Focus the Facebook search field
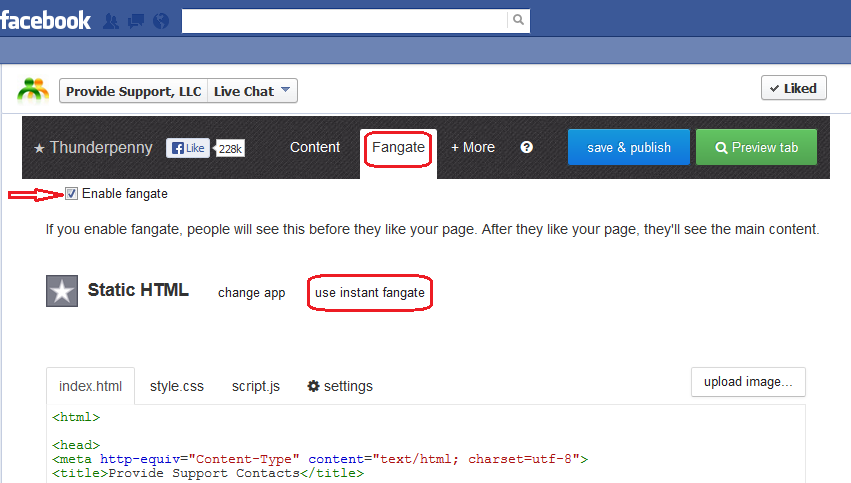 pyautogui.click(x=344, y=21)
